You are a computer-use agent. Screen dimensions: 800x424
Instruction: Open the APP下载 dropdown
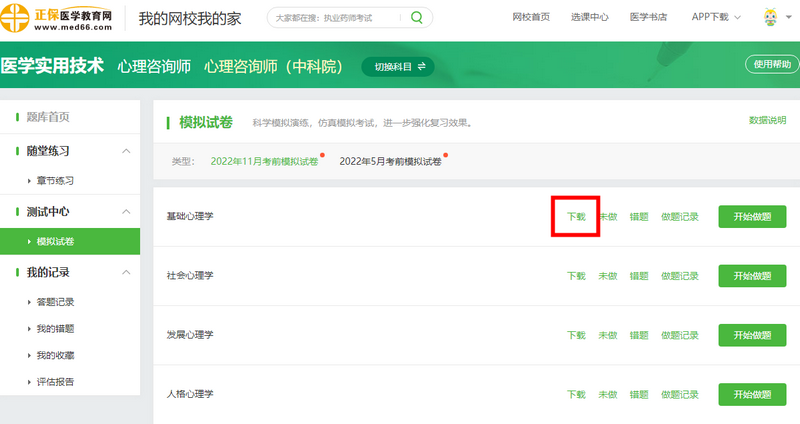[716, 18]
